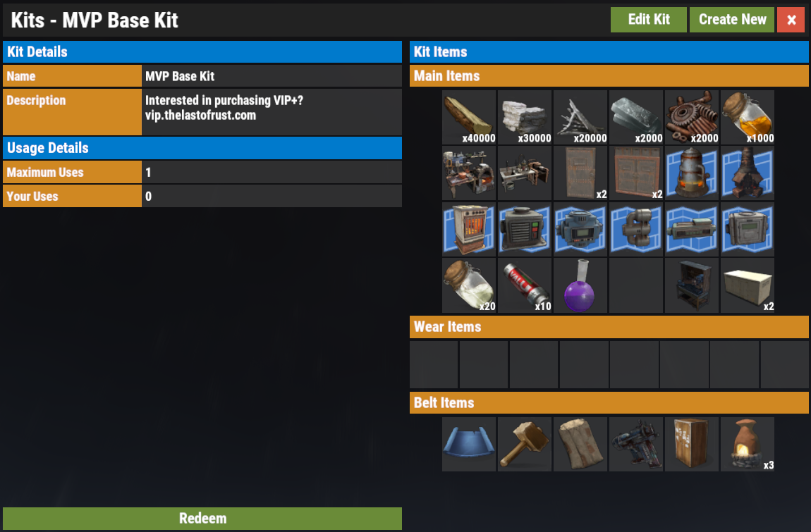811x532 pixels.
Task: Open Edit Kit
Action: pos(649,20)
